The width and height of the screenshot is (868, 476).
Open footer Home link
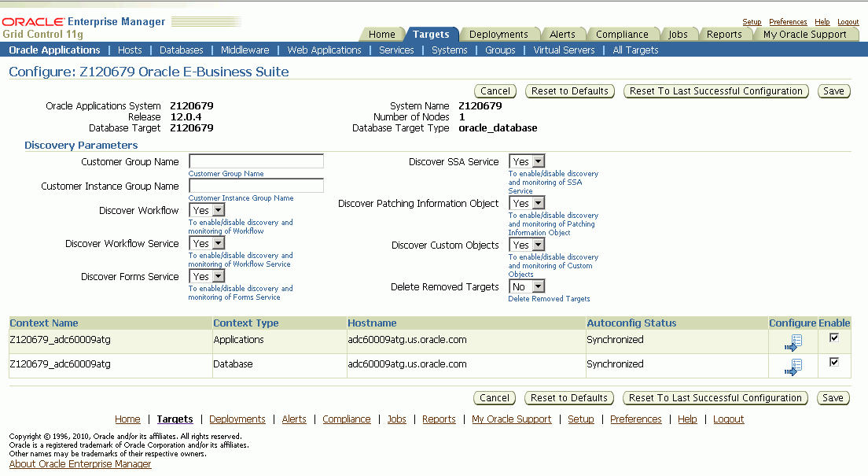tap(127, 419)
